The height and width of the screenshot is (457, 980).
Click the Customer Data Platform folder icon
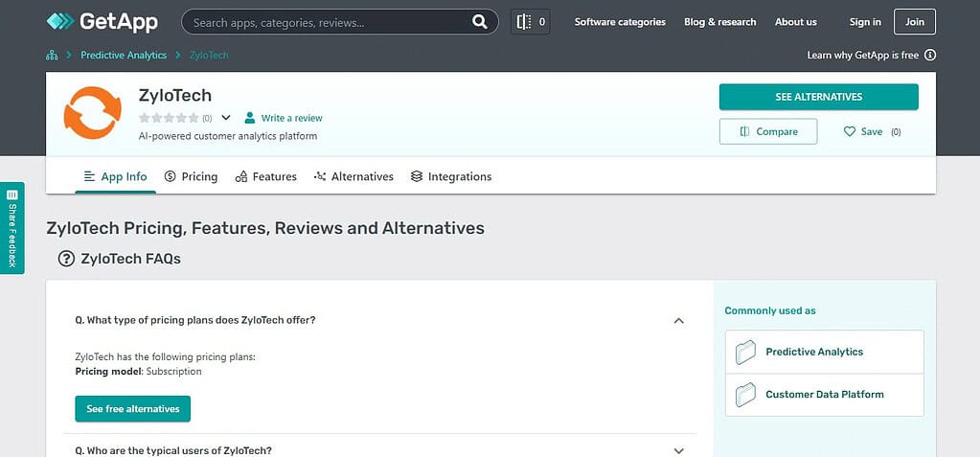(745, 395)
